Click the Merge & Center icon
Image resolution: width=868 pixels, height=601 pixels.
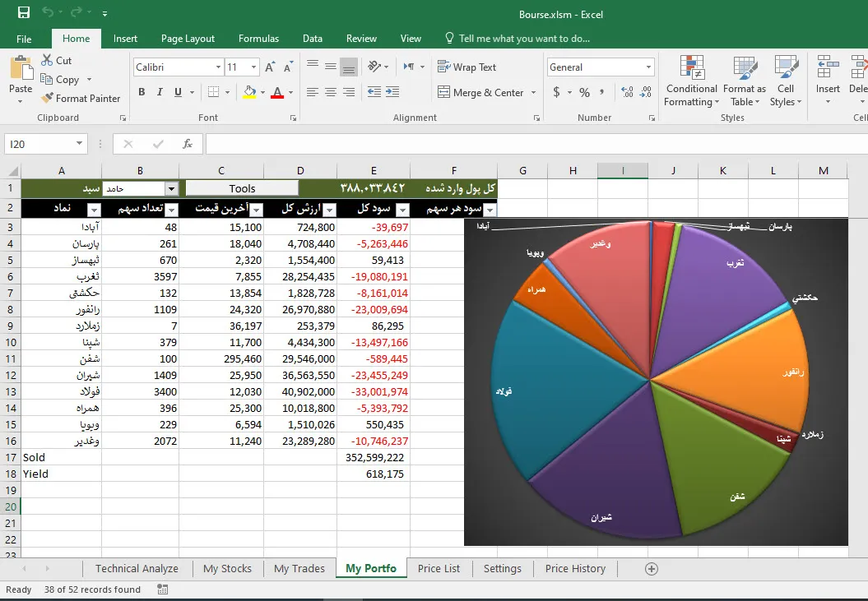[444, 93]
